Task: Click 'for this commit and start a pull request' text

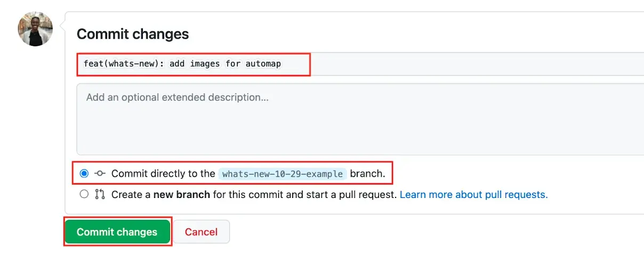Action: (x=304, y=195)
